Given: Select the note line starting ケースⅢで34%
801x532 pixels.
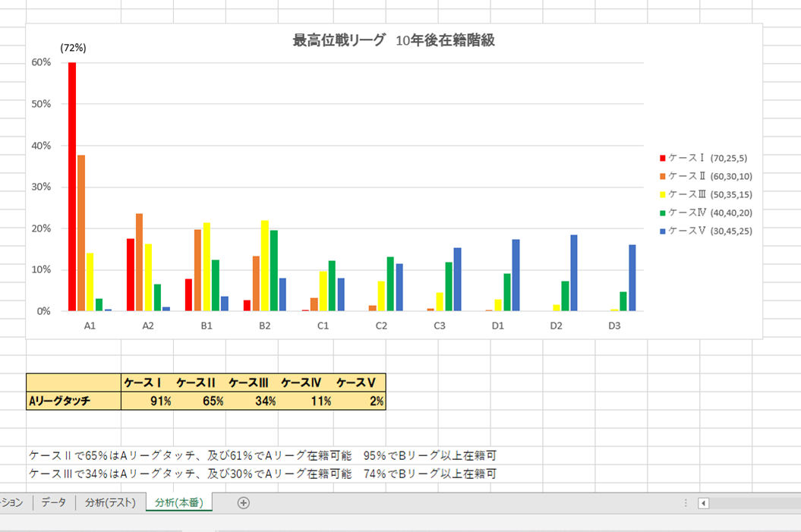Looking at the screenshot, I should point(263,474).
